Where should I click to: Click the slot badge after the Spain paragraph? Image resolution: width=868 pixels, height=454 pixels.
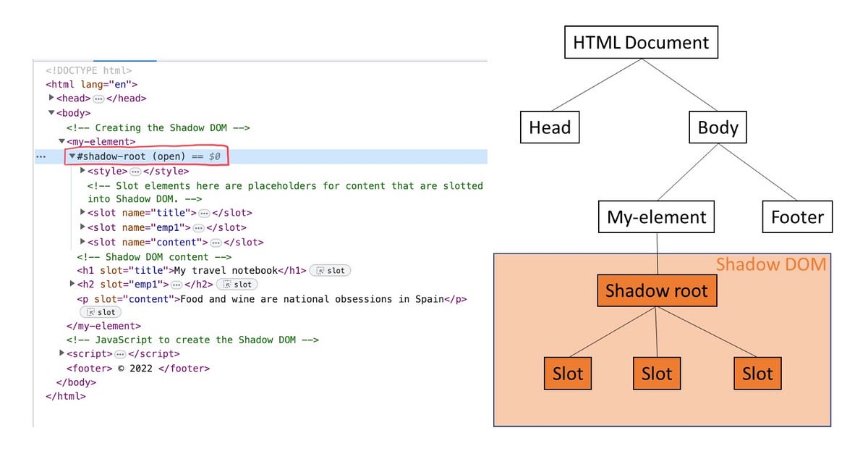(100, 312)
